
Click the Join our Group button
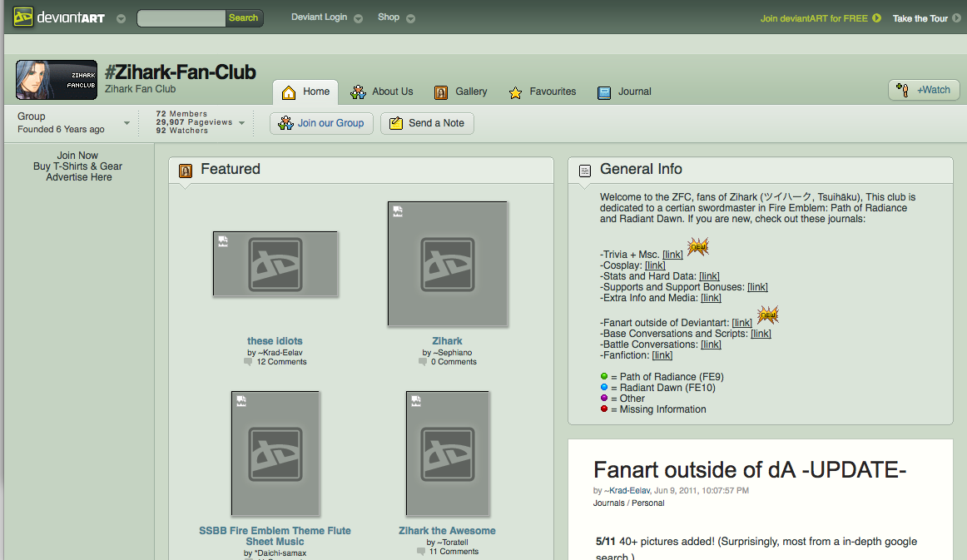[321, 123]
